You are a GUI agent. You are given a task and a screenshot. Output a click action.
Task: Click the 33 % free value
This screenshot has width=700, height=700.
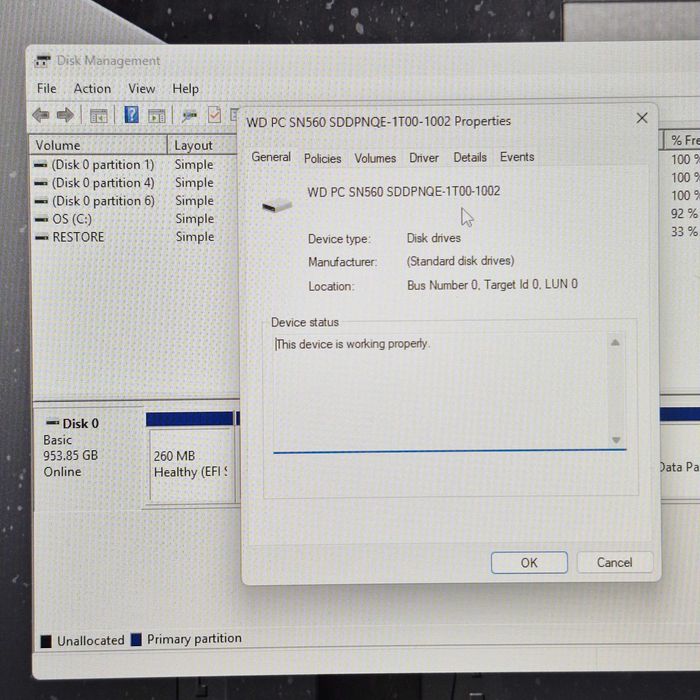point(684,232)
